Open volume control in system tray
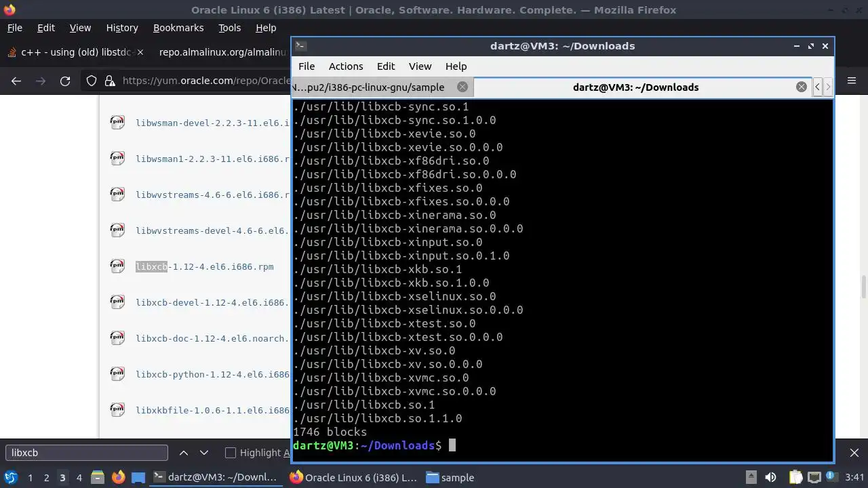The width and height of the screenshot is (868, 488). click(x=770, y=477)
